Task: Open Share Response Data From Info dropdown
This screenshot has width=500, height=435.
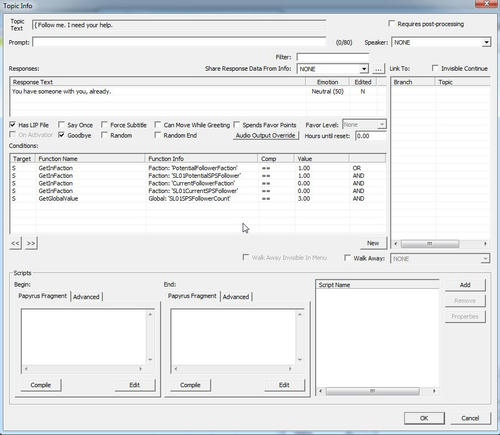Action: point(364,69)
